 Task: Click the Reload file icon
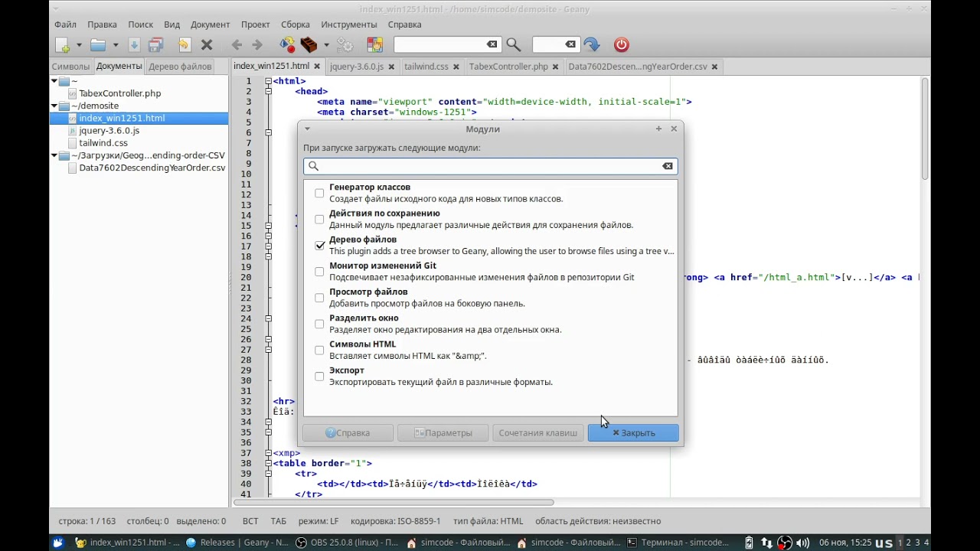(x=184, y=45)
